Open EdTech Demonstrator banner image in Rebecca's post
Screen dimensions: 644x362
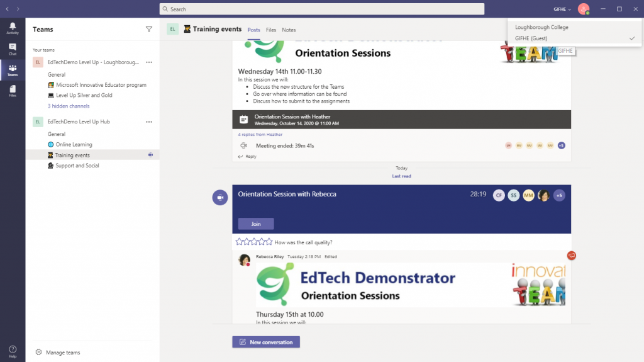click(x=410, y=285)
